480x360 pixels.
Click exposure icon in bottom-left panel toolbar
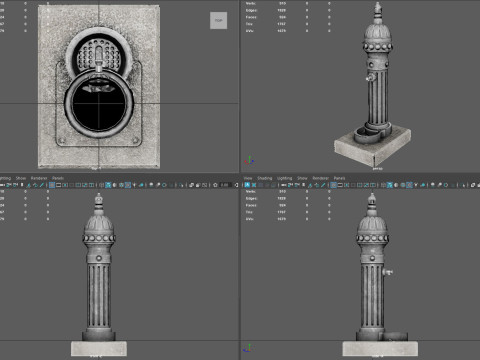(x=215, y=185)
